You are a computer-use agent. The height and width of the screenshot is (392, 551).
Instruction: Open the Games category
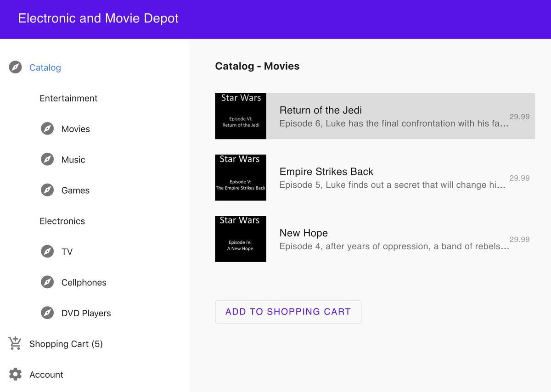tap(75, 190)
